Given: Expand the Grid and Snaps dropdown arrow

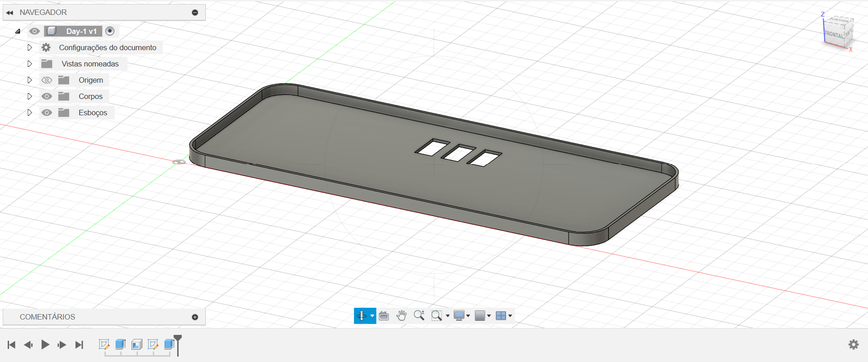Looking at the screenshot, I should (x=489, y=316).
